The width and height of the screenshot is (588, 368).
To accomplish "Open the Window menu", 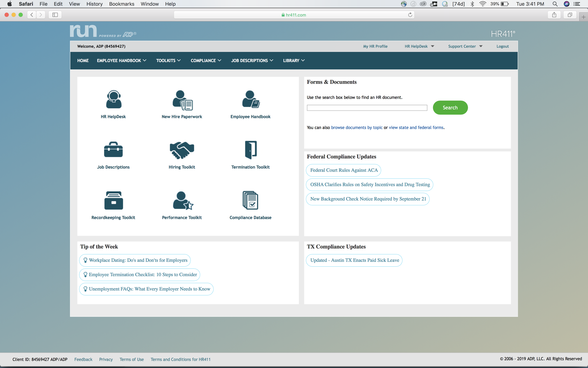I will pyautogui.click(x=150, y=4).
